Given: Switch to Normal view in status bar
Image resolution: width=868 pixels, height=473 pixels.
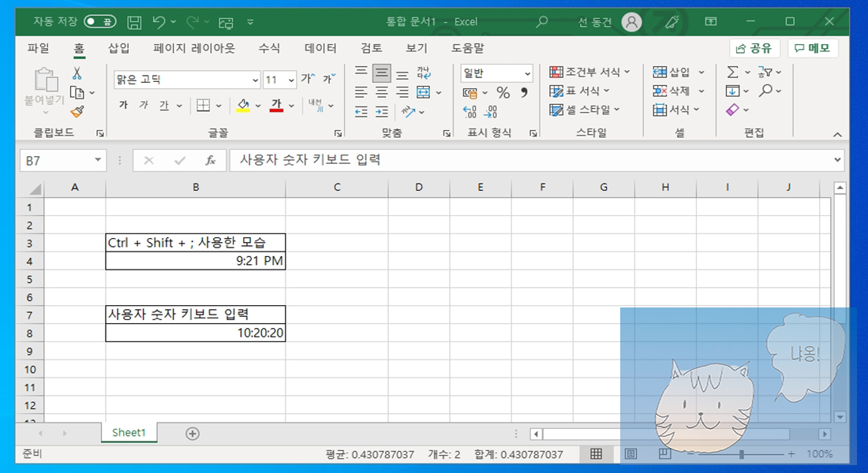Looking at the screenshot, I should pos(597,454).
